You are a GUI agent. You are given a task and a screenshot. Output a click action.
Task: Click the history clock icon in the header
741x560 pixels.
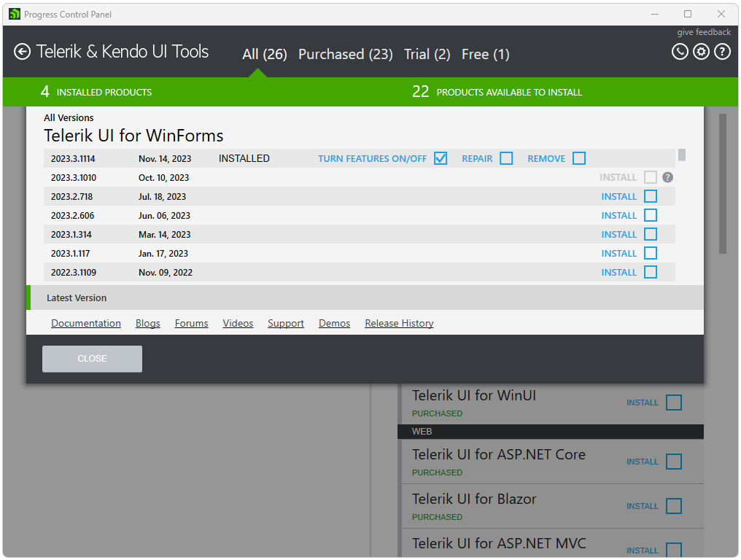tap(680, 52)
